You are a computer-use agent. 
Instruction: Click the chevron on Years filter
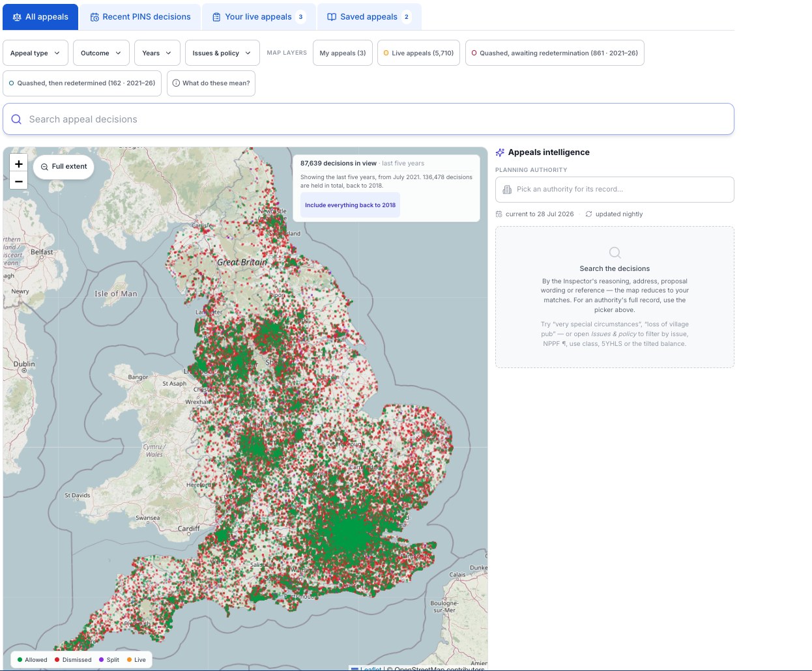click(169, 53)
